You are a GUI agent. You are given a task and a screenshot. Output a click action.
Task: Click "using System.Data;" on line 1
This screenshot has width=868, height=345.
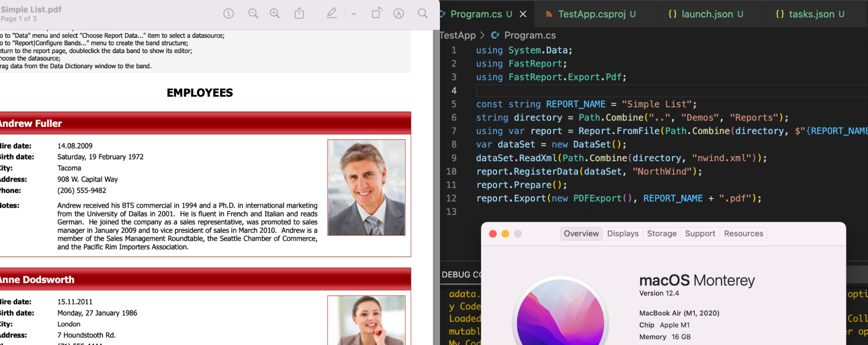pos(525,50)
